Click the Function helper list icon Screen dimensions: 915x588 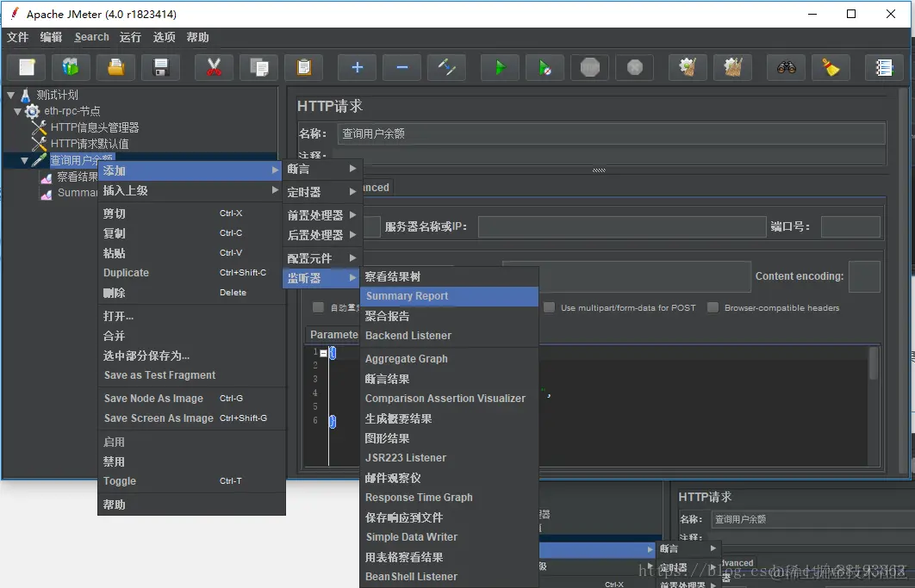click(x=885, y=68)
